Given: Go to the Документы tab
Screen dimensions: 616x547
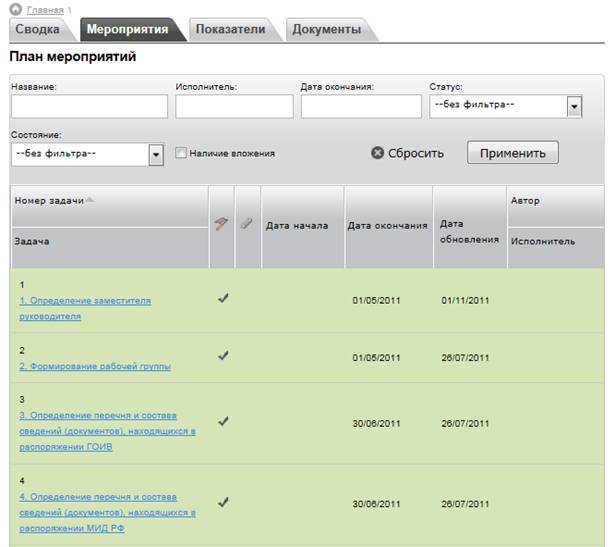Looking at the screenshot, I should point(327,29).
